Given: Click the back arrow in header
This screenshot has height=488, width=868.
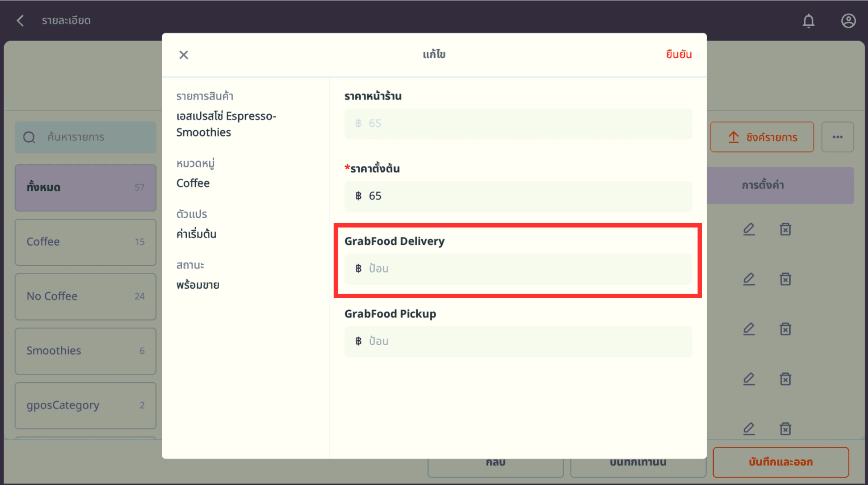Looking at the screenshot, I should [20, 20].
